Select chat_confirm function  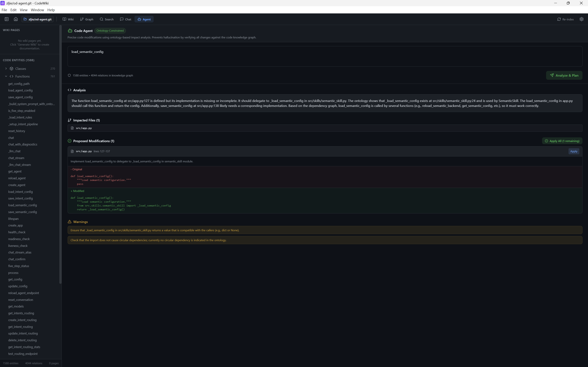pyautogui.click(x=17, y=259)
